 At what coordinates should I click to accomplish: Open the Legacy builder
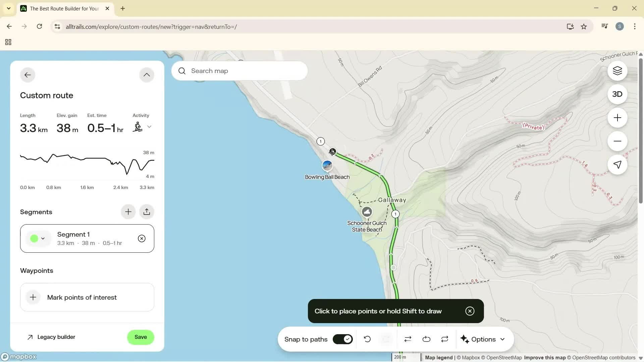tap(51, 337)
